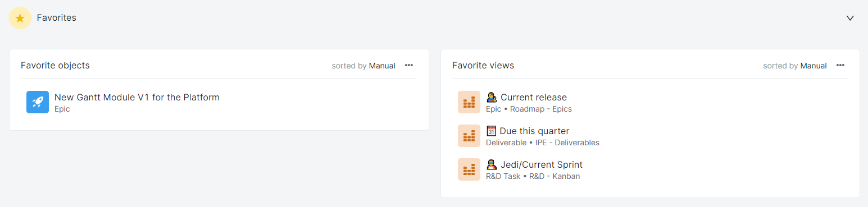
Task: Click the Favorite views panel heading
Action: click(483, 66)
